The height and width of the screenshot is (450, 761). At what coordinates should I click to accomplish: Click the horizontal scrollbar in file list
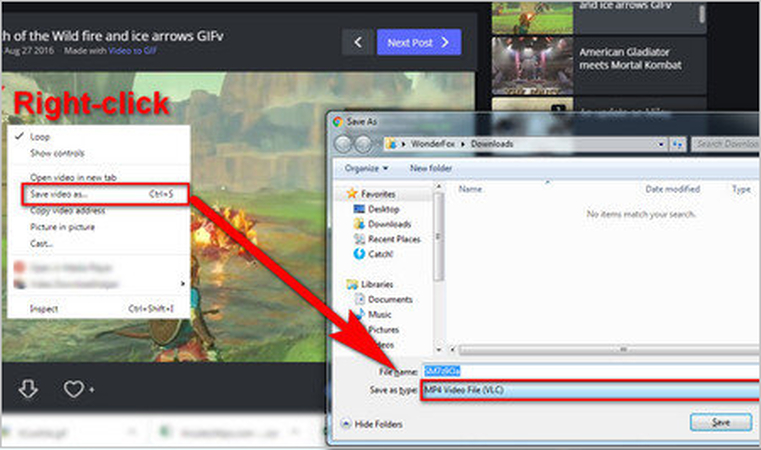610,349
